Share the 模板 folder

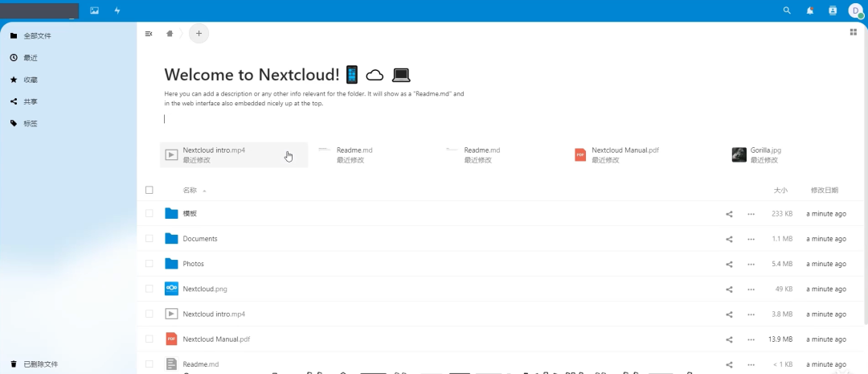pyautogui.click(x=729, y=214)
